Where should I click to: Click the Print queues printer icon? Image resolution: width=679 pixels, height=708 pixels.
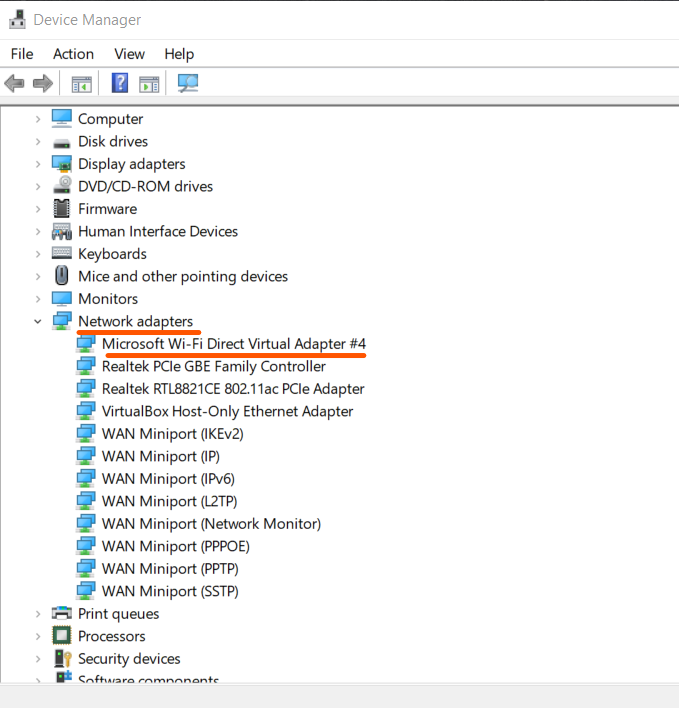61,613
